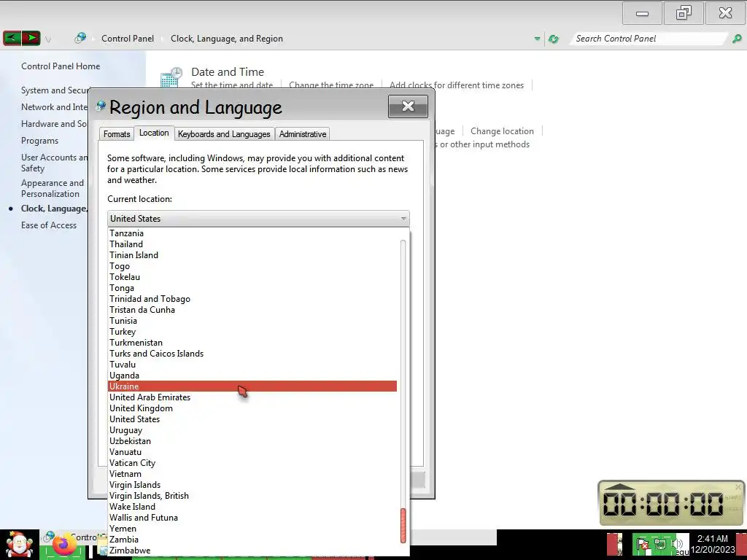
Task: Select United Kingdom from location list
Action: 252,408
